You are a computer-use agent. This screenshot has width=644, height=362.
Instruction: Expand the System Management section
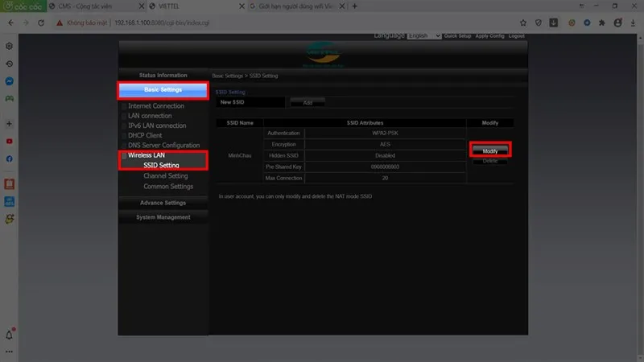163,217
